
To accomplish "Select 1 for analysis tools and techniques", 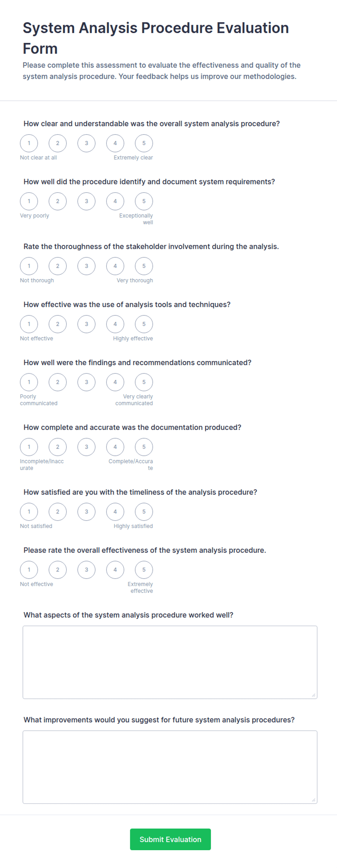I will pos(29,324).
